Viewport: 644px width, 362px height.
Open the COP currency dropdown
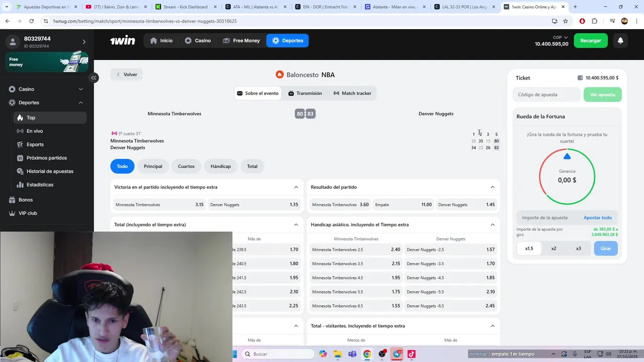[560, 37]
